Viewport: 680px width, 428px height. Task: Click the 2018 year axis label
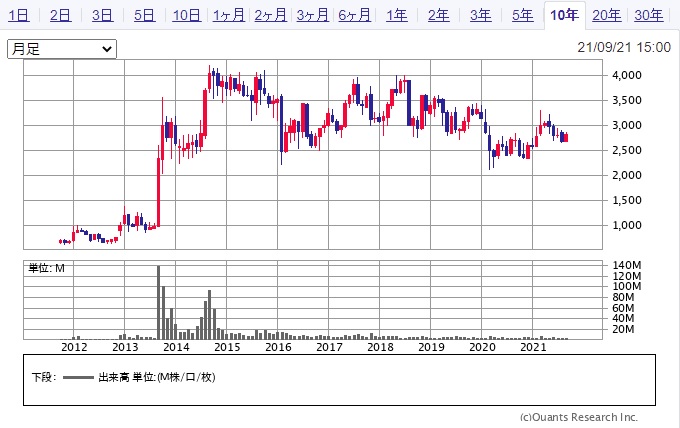coord(380,347)
